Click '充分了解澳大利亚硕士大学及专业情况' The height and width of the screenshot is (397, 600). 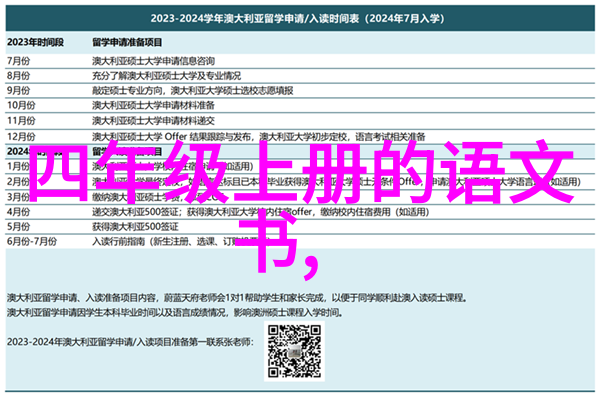(x=166, y=76)
